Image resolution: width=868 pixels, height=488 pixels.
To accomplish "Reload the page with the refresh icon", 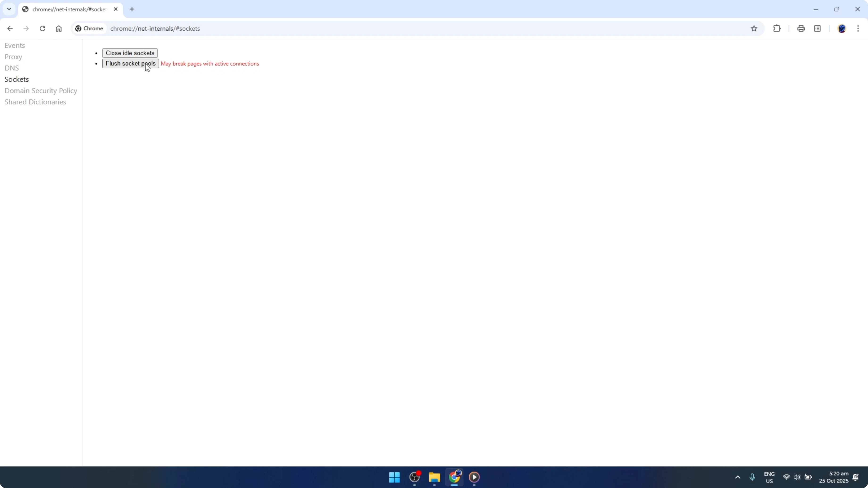I will [x=42, y=28].
